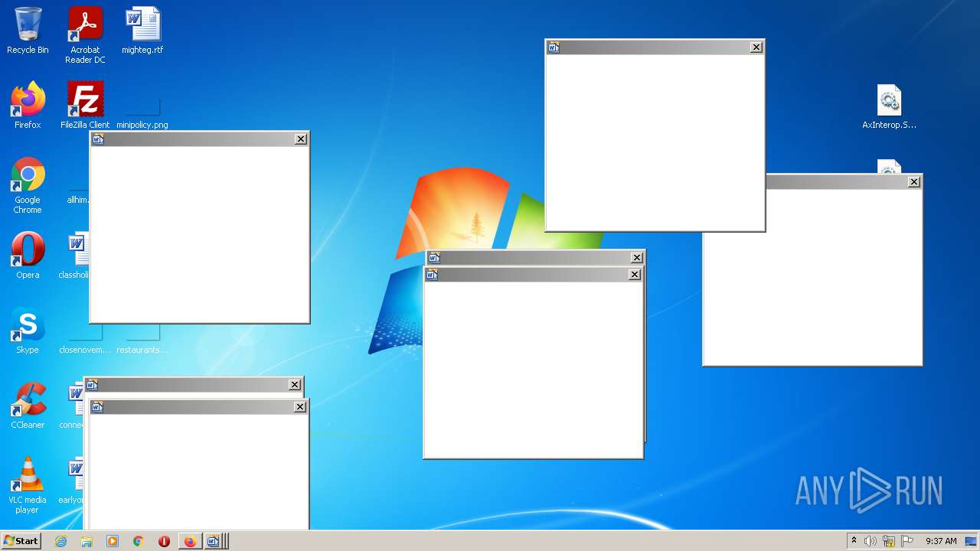Click the Show desktop button
980x551 pixels.
(x=972, y=541)
